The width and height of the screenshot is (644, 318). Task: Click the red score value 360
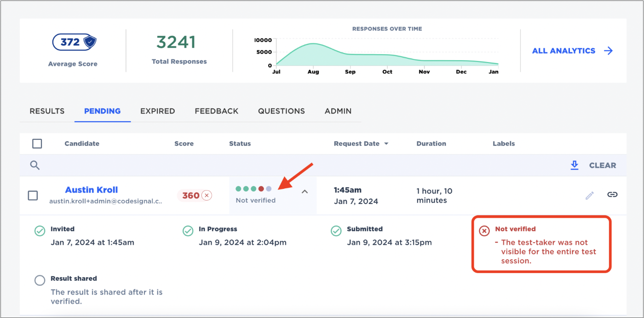point(190,196)
